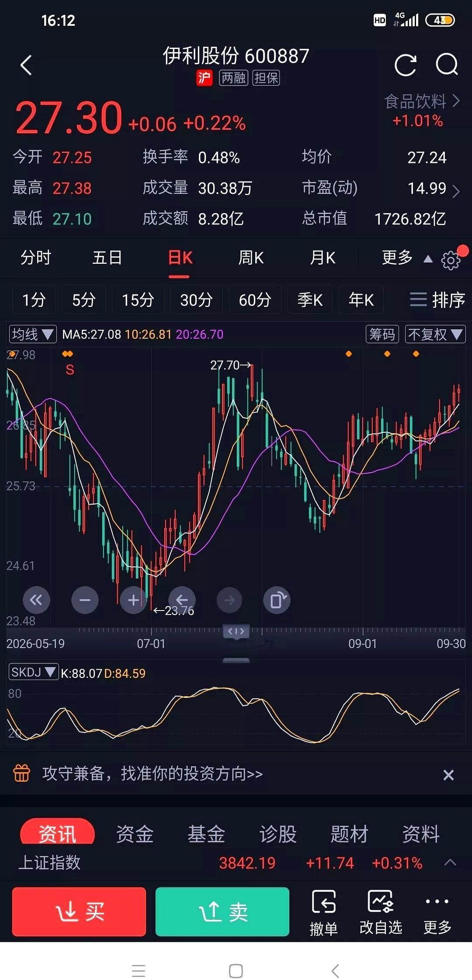Open the 资金 tab
472x980 pixels.
point(135,834)
